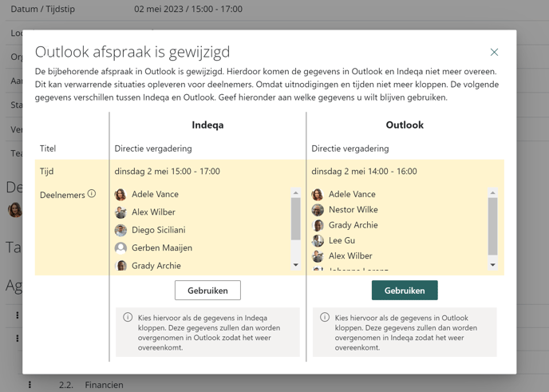Select Indeqa time dinsdag 2 mei 15:00 - 17:00
This screenshot has height=392, width=549.
pos(168,172)
